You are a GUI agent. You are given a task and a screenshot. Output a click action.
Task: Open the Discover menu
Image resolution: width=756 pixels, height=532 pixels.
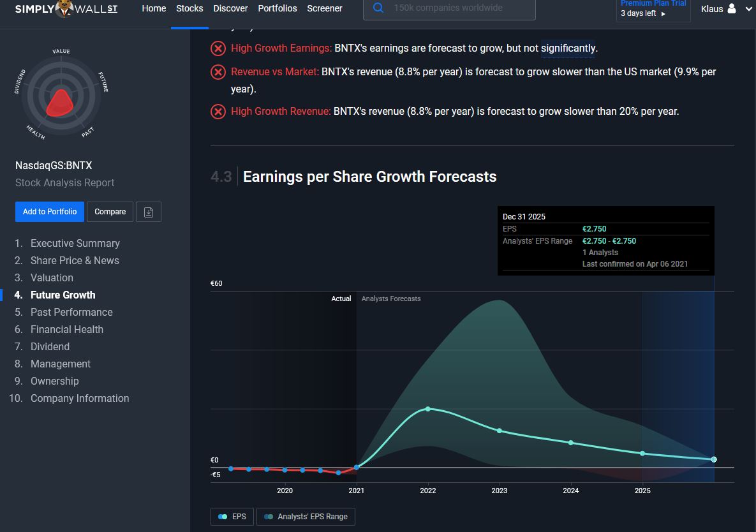[x=230, y=9]
